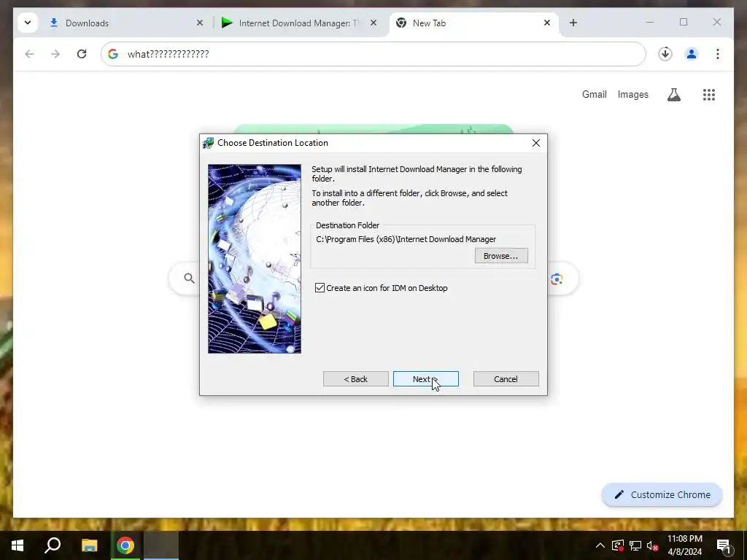Cancel the IDM installation
Image resolution: width=747 pixels, height=560 pixels.
506,379
